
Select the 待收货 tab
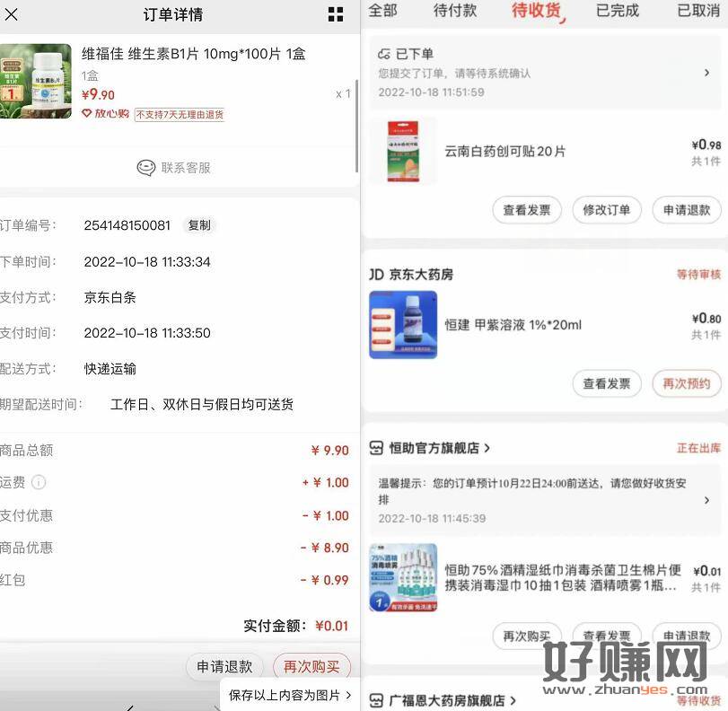537,11
